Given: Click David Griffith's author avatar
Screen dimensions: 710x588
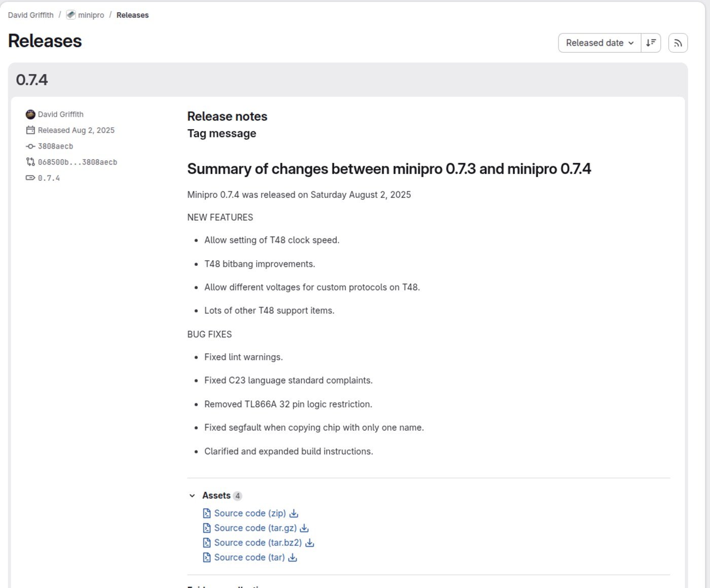Looking at the screenshot, I should [30, 114].
